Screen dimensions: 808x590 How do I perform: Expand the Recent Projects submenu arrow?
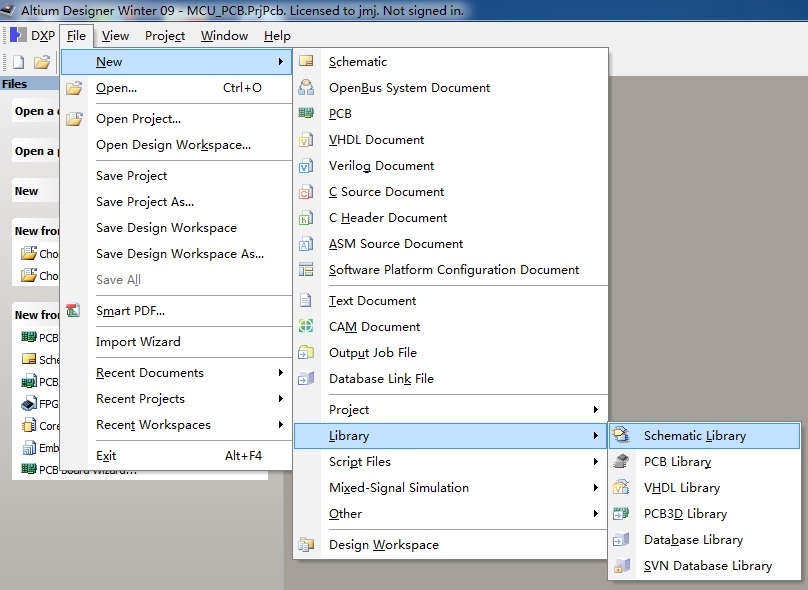click(281, 398)
